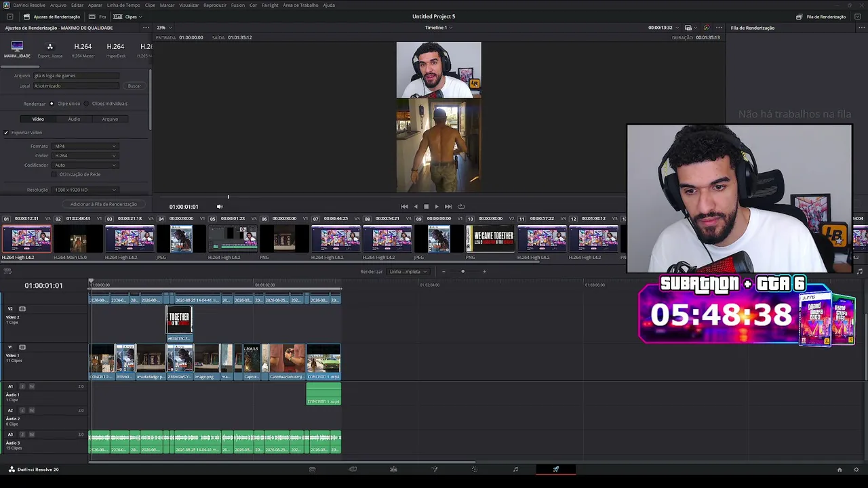Image resolution: width=868 pixels, height=488 pixels.
Task: Zoom out the timeline with minus icon
Action: point(443,272)
